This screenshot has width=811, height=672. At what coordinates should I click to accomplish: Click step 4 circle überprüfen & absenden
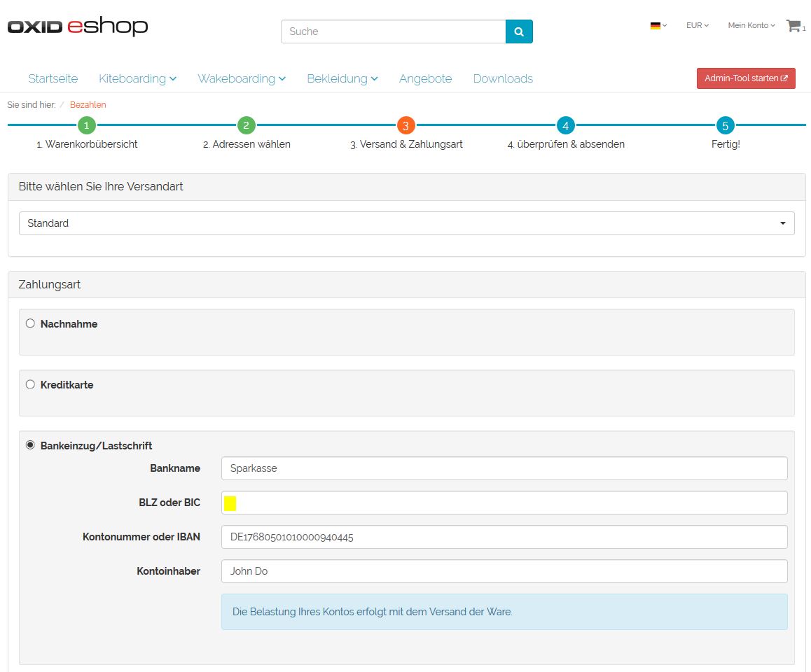(x=565, y=126)
